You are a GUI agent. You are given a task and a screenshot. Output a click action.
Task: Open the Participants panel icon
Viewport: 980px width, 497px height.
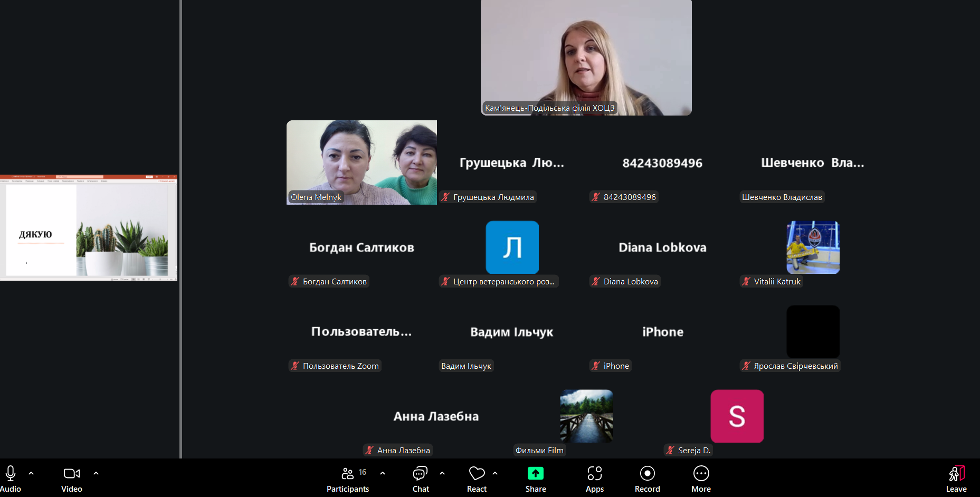tap(348, 474)
